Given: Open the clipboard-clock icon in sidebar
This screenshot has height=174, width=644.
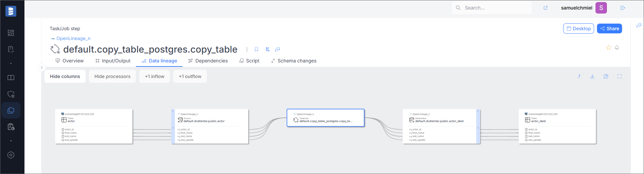Looking at the screenshot, I should [x=11, y=127].
